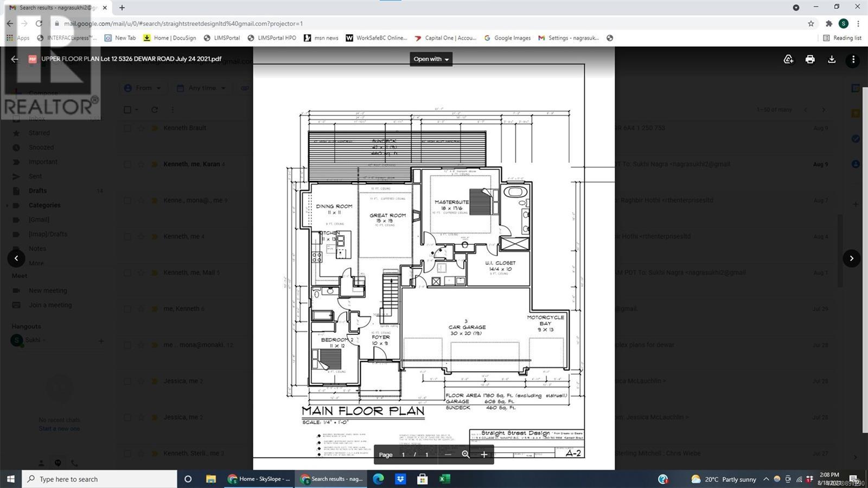Zoom in on the PDF page
868x488 pixels.
[x=484, y=454]
